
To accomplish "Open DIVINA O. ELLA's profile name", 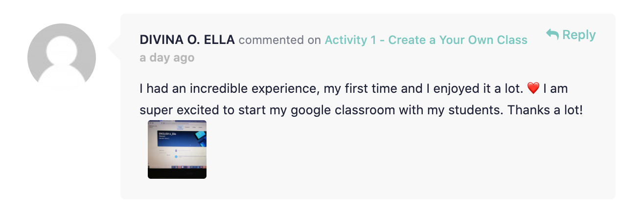I will (187, 40).
